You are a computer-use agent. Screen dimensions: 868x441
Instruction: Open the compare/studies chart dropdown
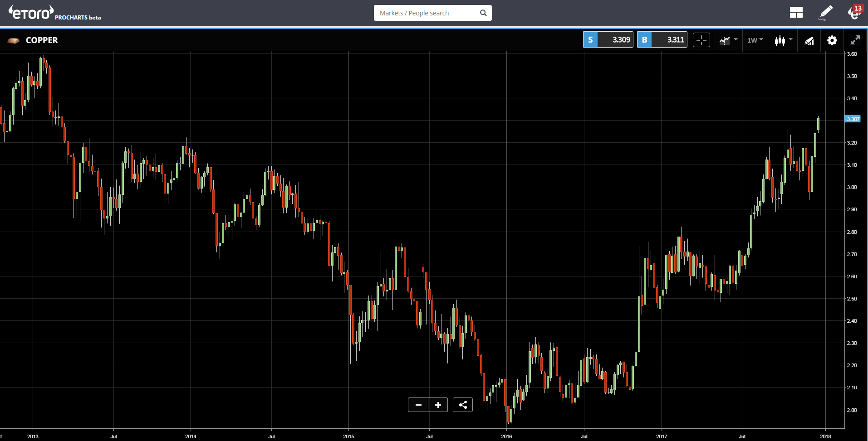tap(728, 40)
